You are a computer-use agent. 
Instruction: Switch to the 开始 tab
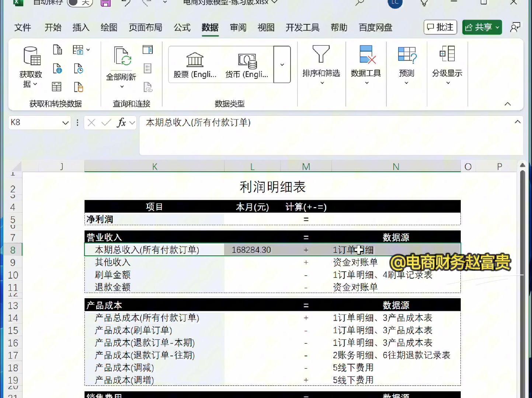coord(53,28)
